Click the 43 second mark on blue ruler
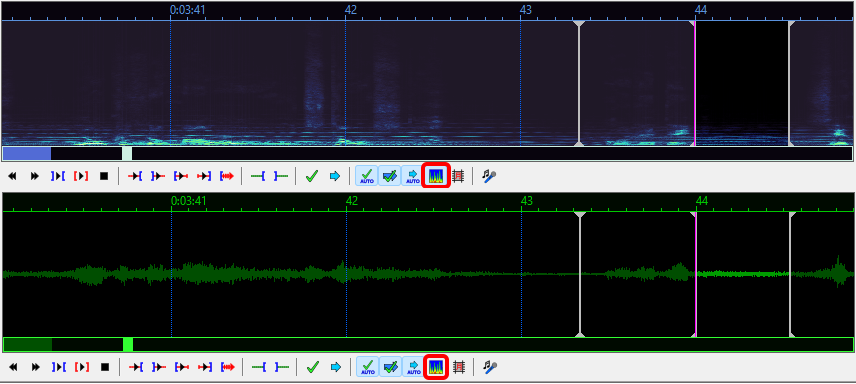This screenshot has height=384, width=856. coord(526,9)
